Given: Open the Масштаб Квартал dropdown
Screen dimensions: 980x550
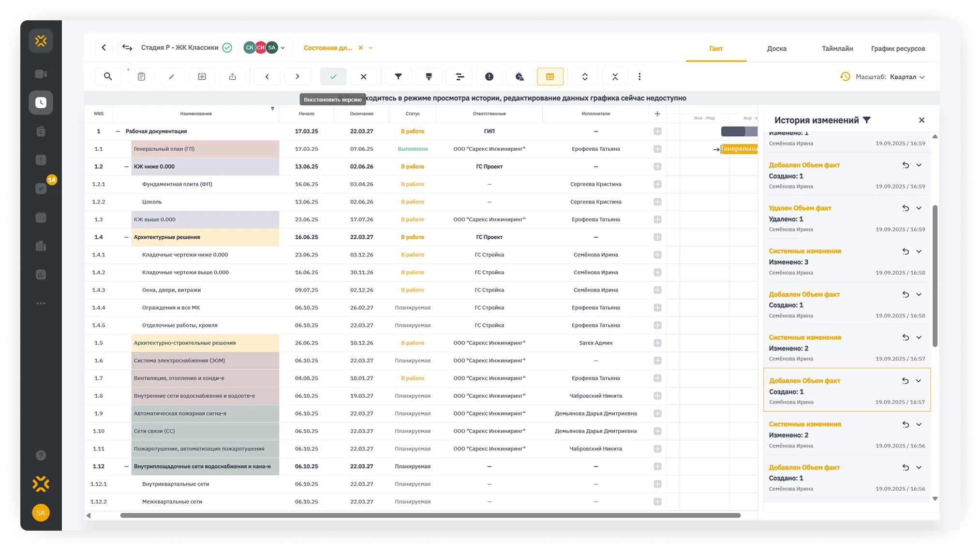Looking at the screenshot, I should [x=907, y=77].
